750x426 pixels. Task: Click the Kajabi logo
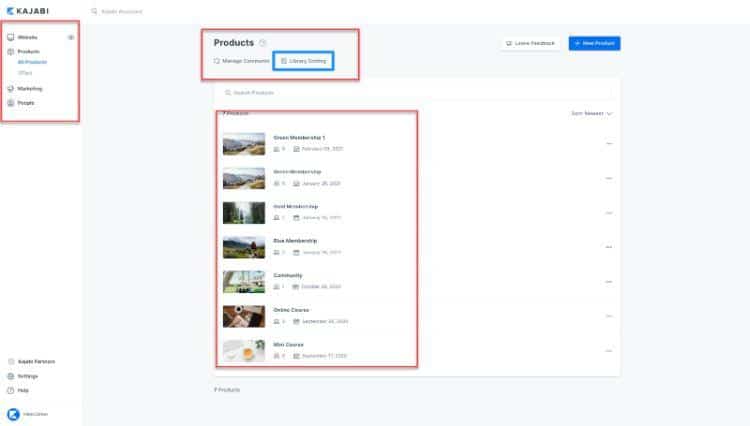28,11
